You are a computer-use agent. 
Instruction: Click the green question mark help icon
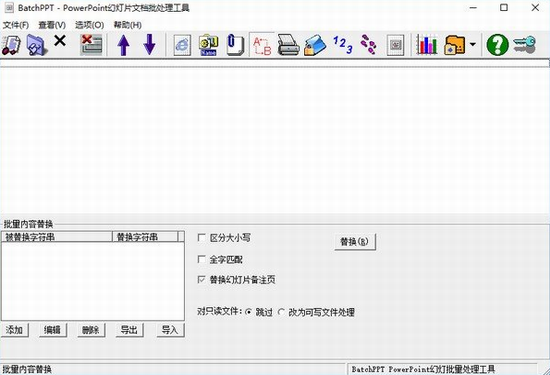point(497,45)
